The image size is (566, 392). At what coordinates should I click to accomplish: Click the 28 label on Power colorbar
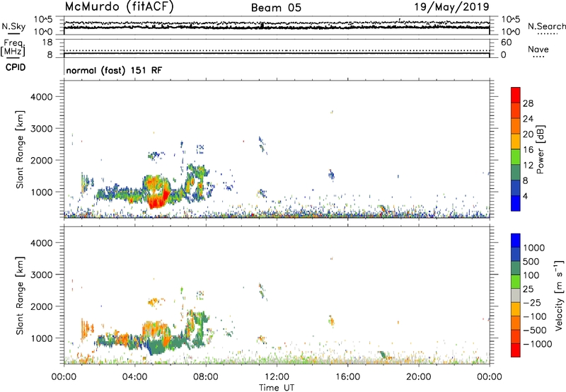coord(528,103)
